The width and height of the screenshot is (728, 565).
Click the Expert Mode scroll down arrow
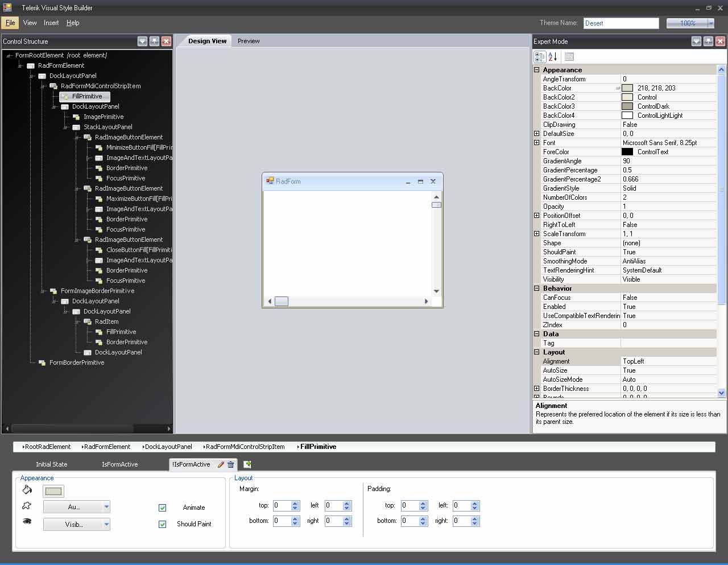721,393
